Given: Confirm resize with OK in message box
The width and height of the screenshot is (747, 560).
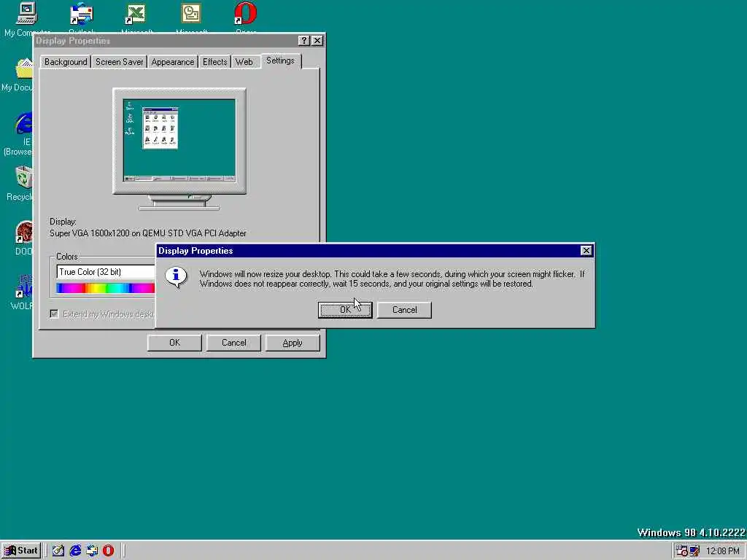Looking at the screenshot, I should (x=345, y=310).
